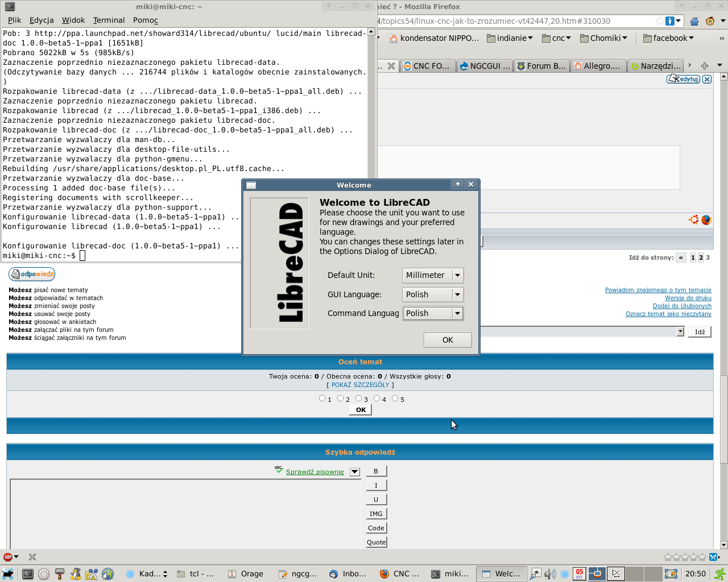Image resolution: width=728 pixels, height=582 pixels.
Task: Click the edytuj button on the forum post
Action: pyautogui.click(x=683, y=79)
